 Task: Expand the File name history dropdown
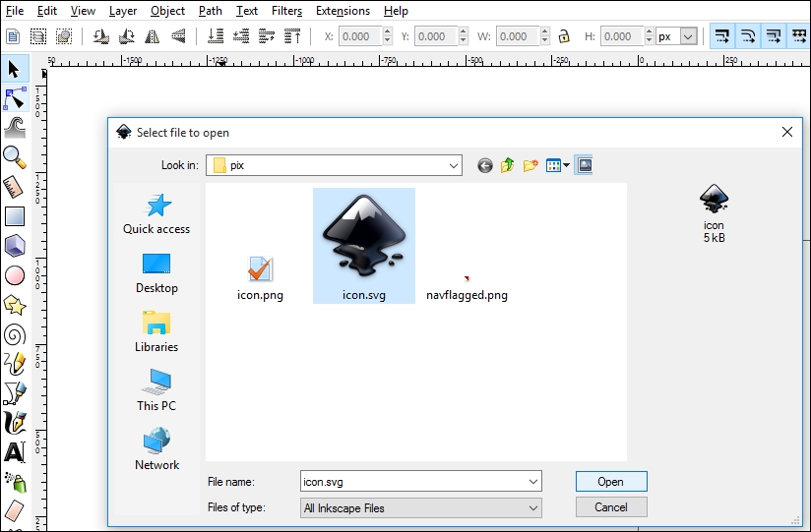(533, 481)
